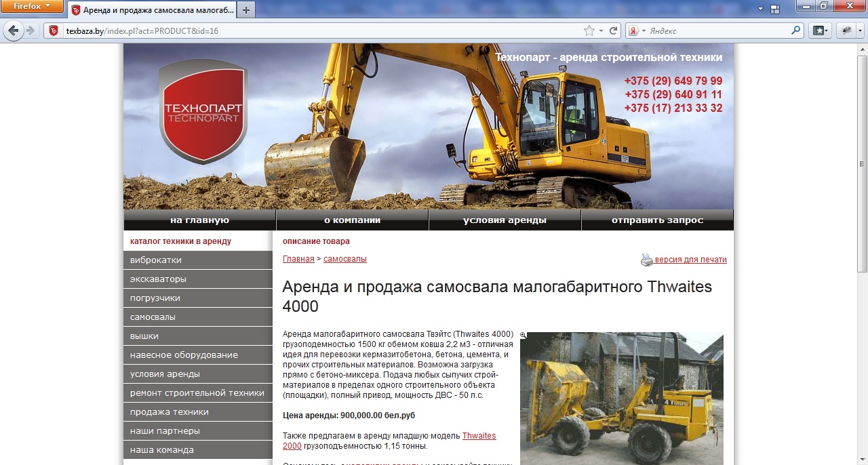Select 'наши партнеры' in sidebar
This screenshot has height=465, width=868.
(198, 431)
